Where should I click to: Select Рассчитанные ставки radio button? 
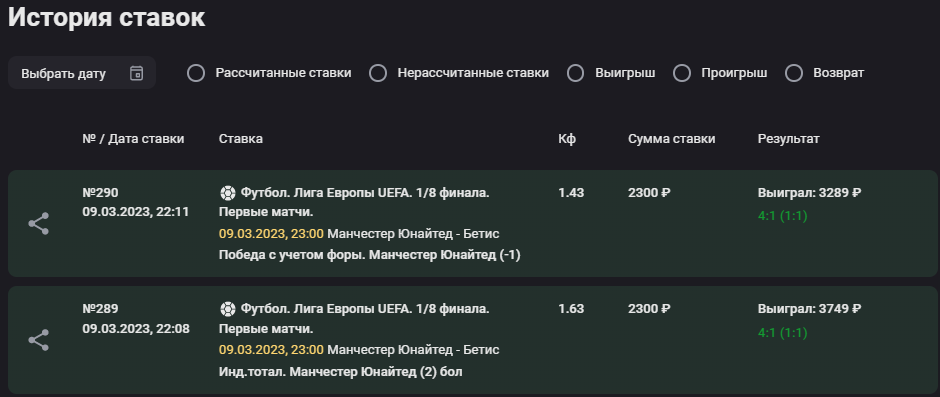[x=196, y=73]
